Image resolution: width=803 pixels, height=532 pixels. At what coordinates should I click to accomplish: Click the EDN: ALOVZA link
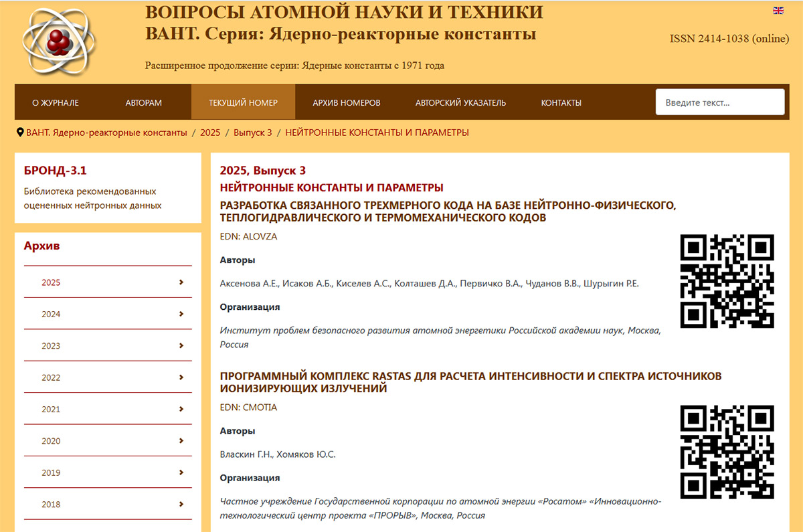[248, 236]
